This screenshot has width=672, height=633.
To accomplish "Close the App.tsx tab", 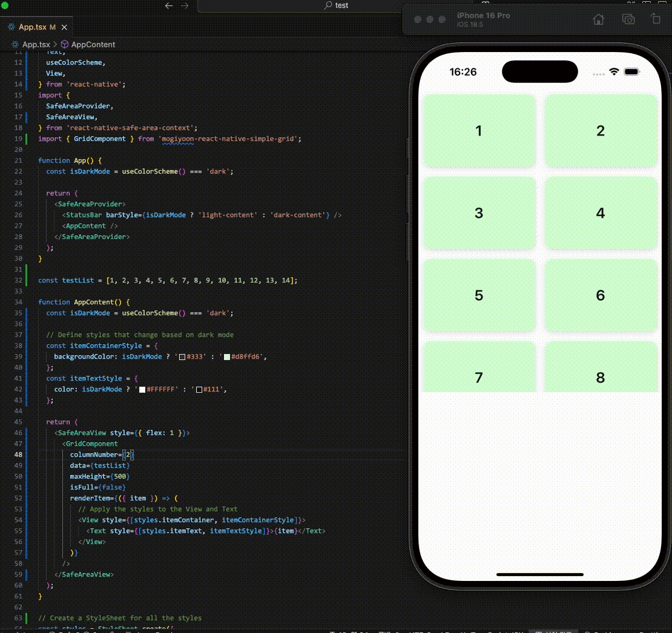I will click(64, 27).
